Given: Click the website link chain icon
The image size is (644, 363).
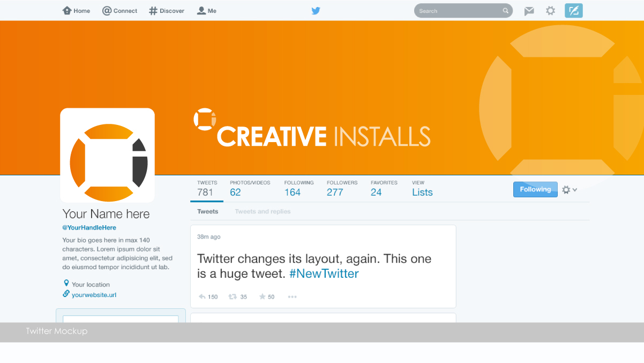Looking at the screenshot, I should click(66, 294).
